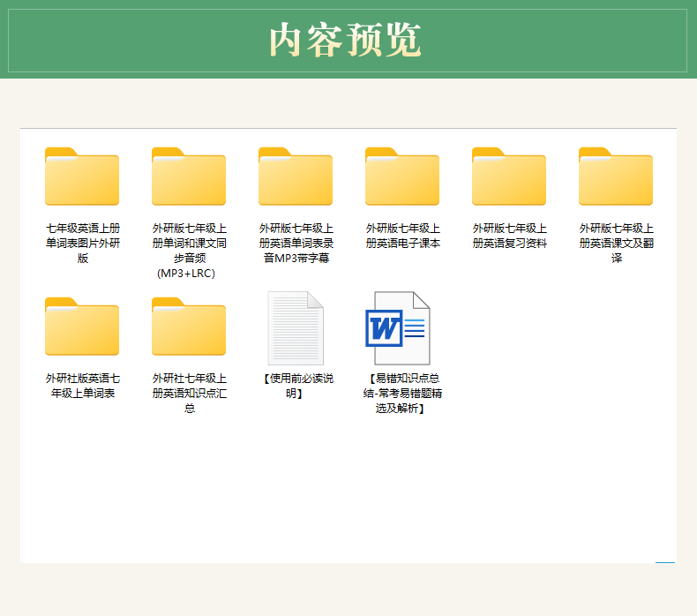Click the file name 【使用前必读说明】
Viewport: 697px width, 616px height.
[297, 386]
